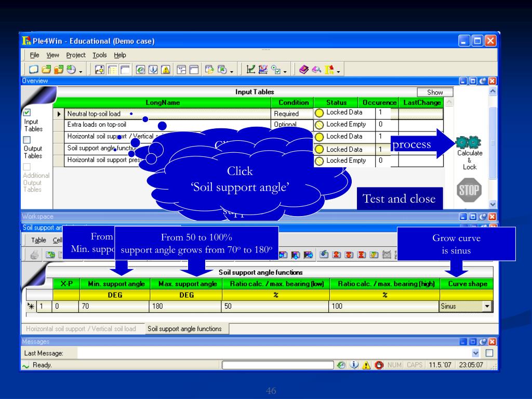This screenshot has width=532, height=399.
Task: Click the Condition column header
Action: point(294,102)
